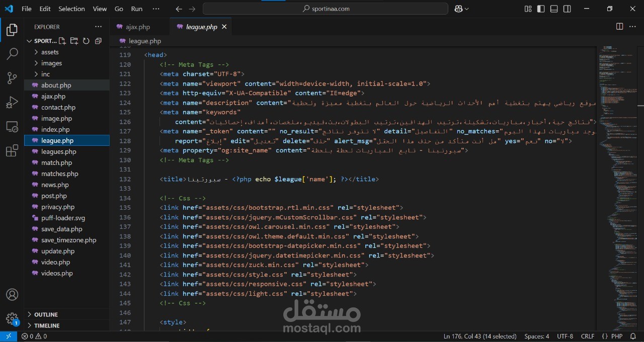The image size is (644, 342).
Task: Open the additional menus ellipsis
Action: 156,9
